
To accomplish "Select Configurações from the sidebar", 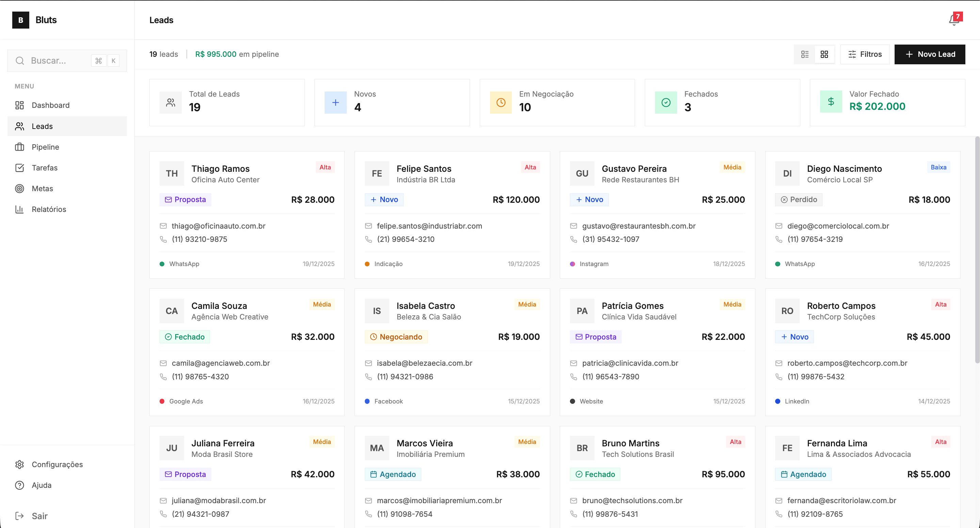I will coord(57,464).
